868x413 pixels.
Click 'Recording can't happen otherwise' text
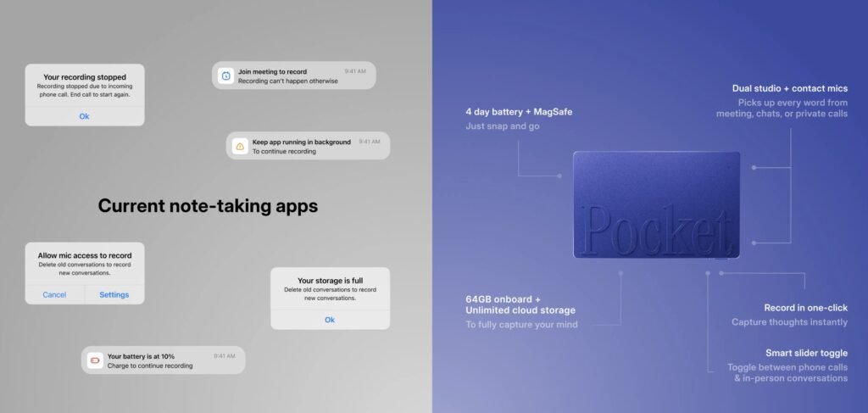(x=288, y=81)
